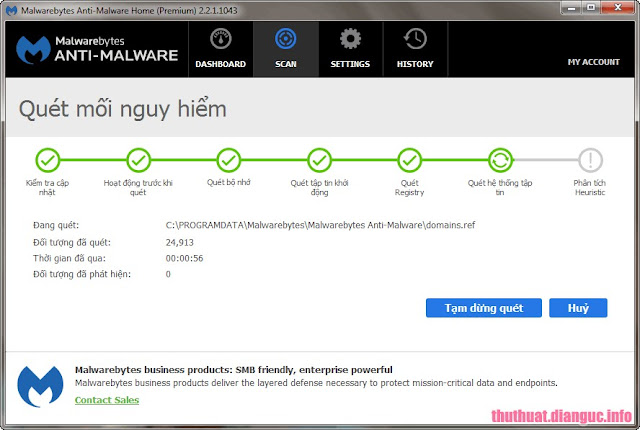Viewport: 640px width, 430px height.
Task: Maximize the Malwarebytes window
Action: [591, 7]
